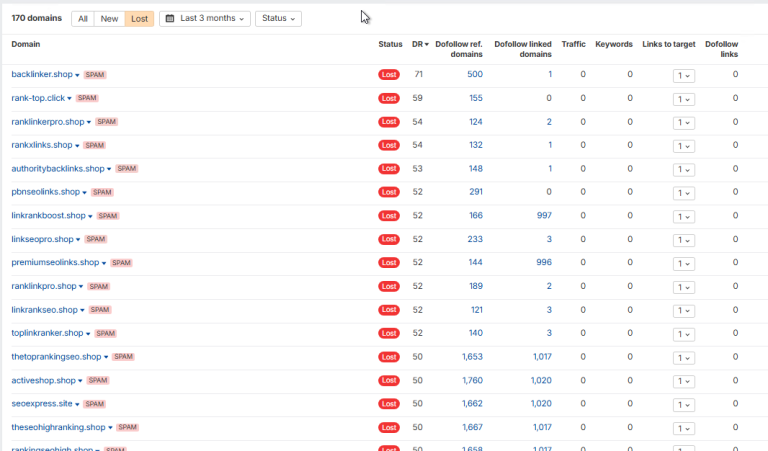The height and width of the screenshot is (451, 768).
Task: Open the 1,667 ref. domains for theseohighranking.shop
Action: tap(472, 427)
